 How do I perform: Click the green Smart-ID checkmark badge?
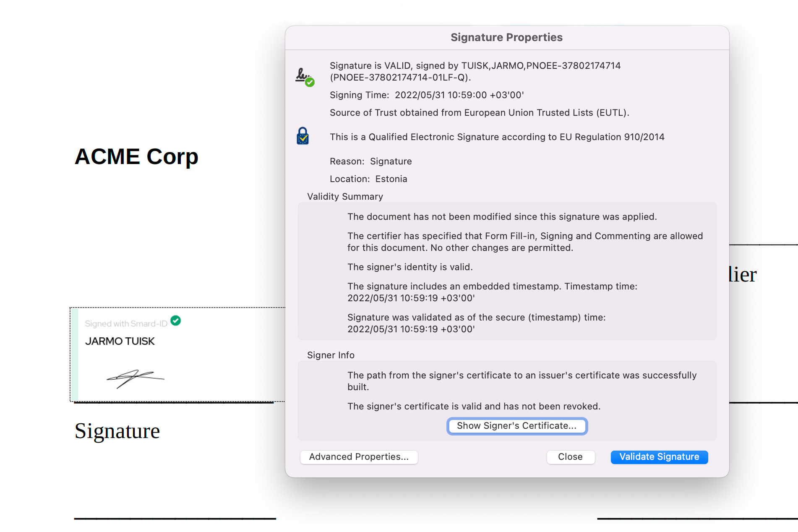coord(176,321)
